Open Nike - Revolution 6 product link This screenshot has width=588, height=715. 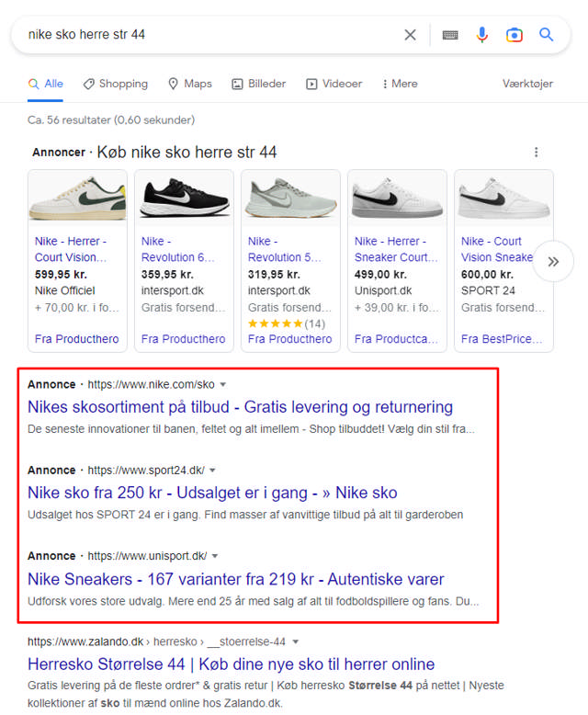click(177, 249)
